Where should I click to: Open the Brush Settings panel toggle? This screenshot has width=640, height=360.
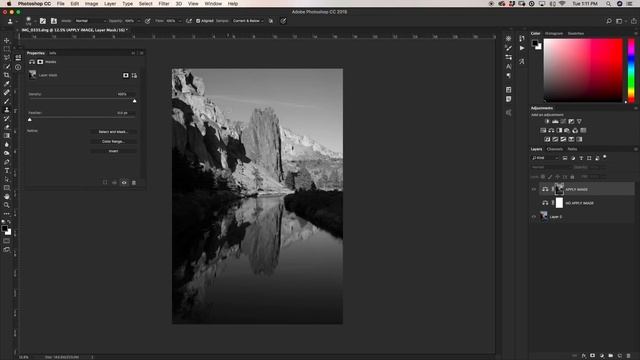(x=43, y=21)
